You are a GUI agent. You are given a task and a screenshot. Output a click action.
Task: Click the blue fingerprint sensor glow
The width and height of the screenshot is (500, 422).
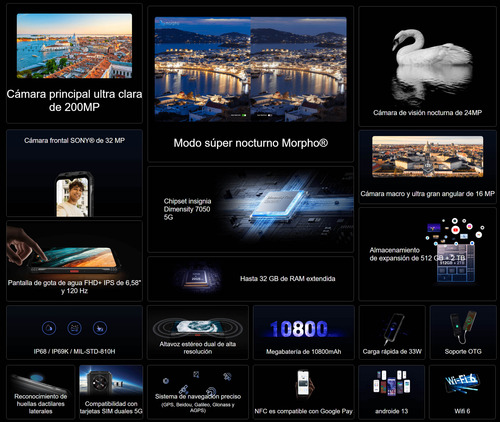[x=37, y=378]
